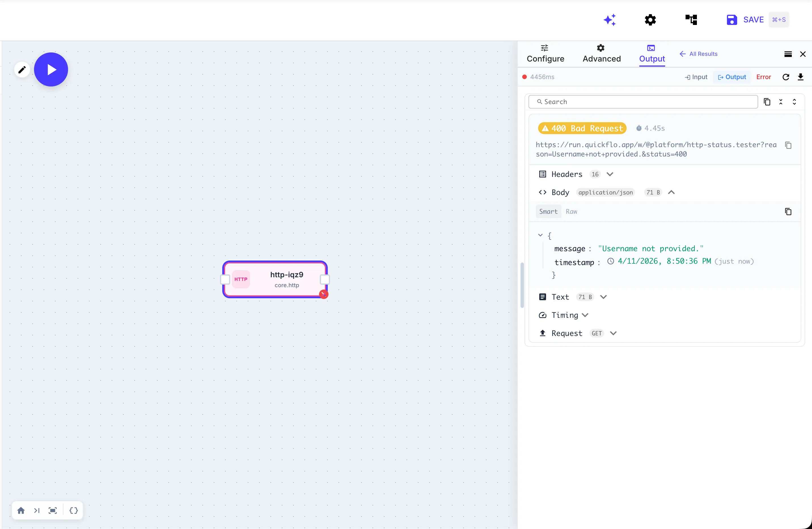Expand all output sections
812x529 pixels.
click(794, 102)
